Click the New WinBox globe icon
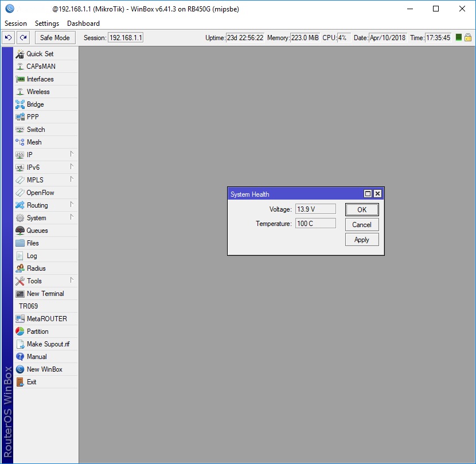Viewport: 476px width, 464px height. click(19, 369)
